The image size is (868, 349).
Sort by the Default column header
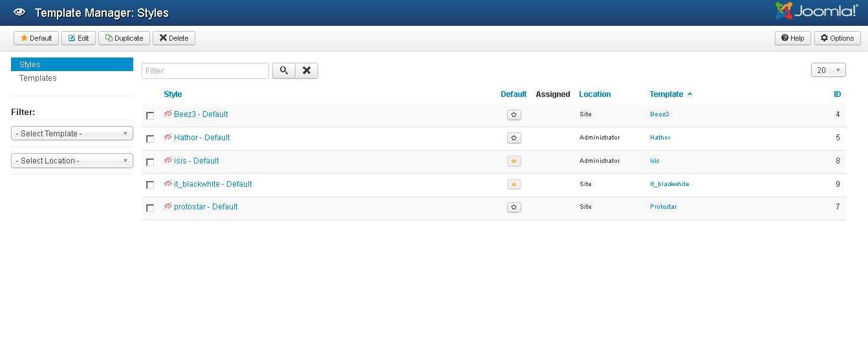(514, 94)
